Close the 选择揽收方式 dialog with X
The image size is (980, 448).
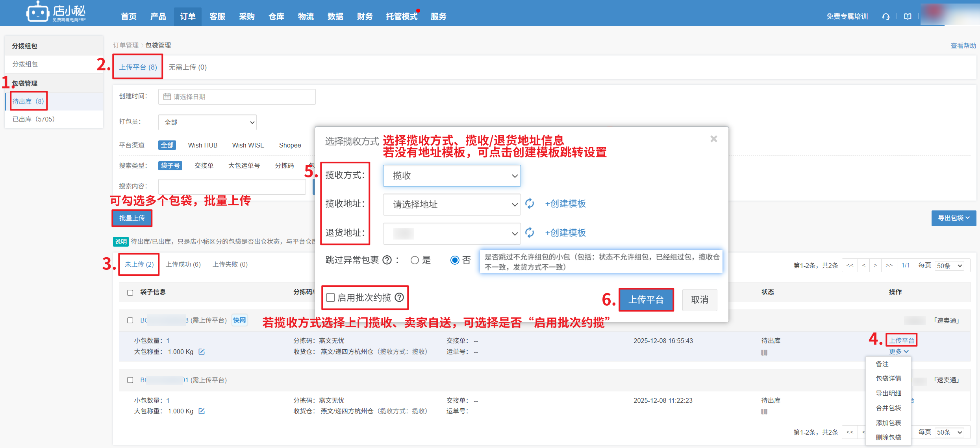[713, 139]
